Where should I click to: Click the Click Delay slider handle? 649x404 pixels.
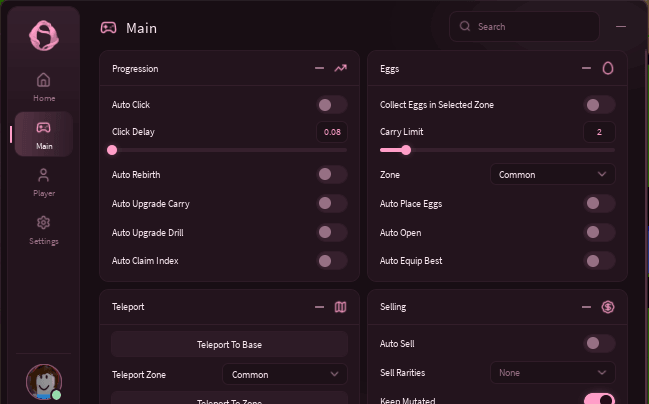click(x=112, y=150)
